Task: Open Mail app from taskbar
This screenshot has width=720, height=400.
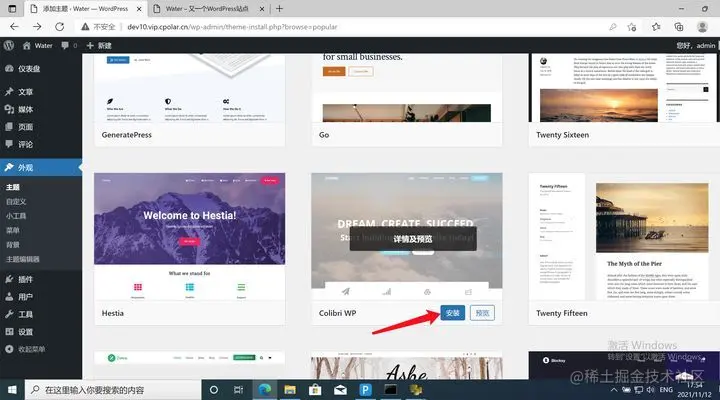Action: coord(340,390)
